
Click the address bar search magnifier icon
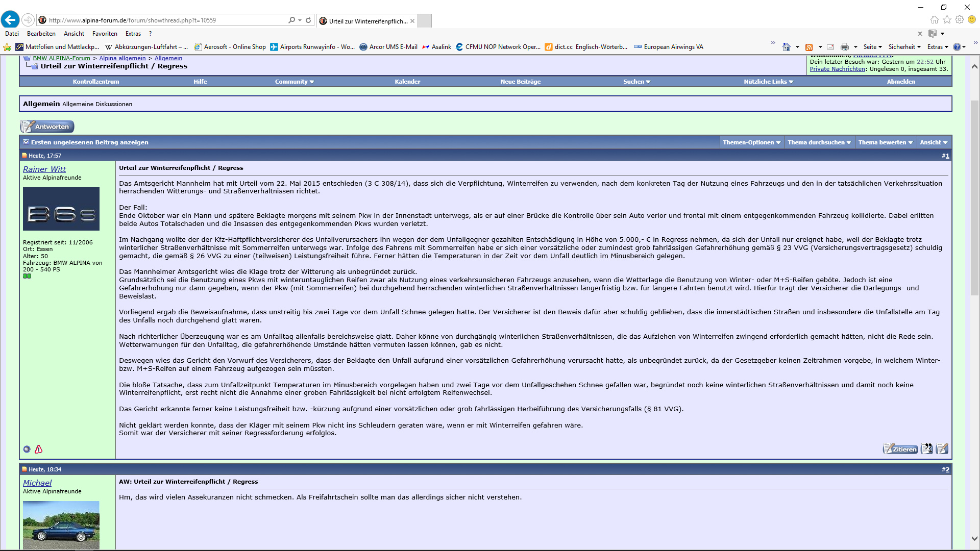(x=291, y=20)
